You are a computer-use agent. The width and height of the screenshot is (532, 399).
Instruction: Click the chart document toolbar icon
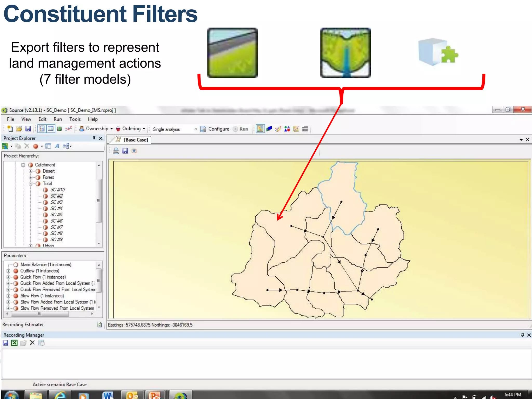pyautogui.click(x=296, y=129)
